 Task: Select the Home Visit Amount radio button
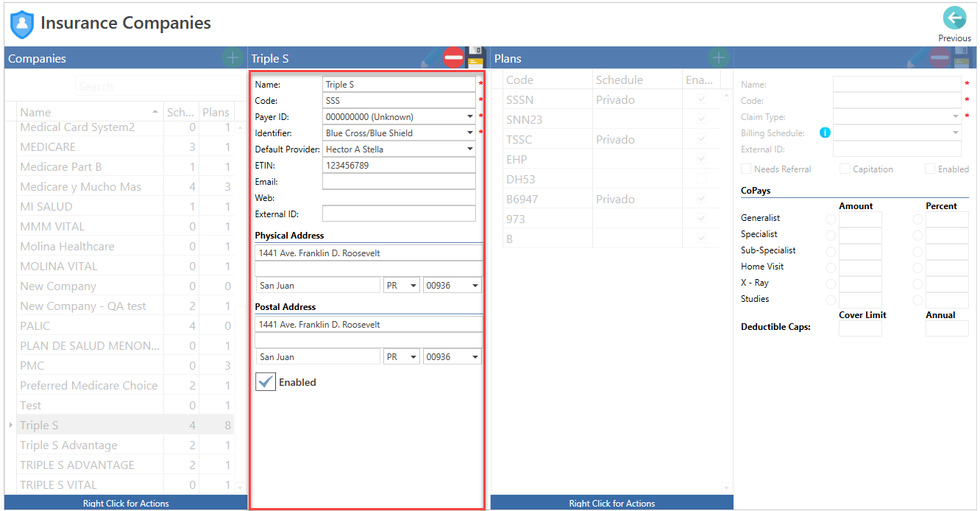click(x=831, y=267)
